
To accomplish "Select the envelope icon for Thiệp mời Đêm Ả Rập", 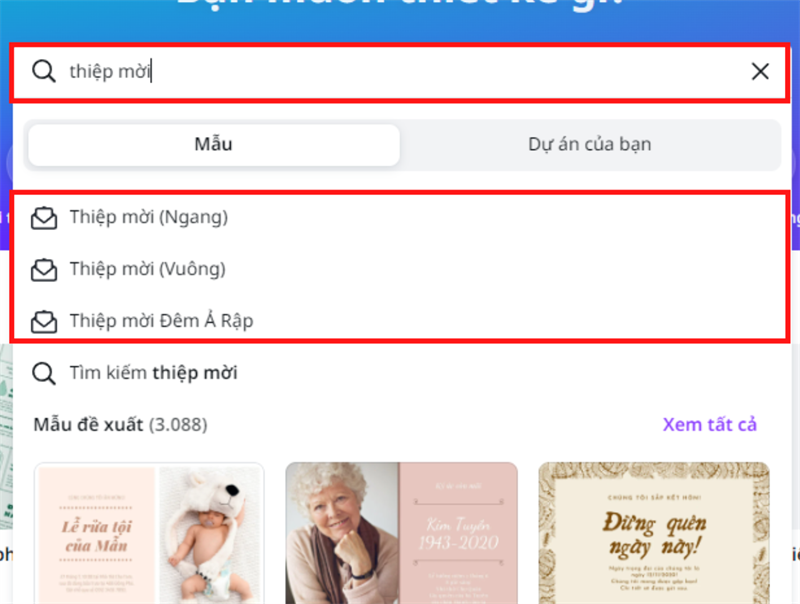I will (45, 320).
